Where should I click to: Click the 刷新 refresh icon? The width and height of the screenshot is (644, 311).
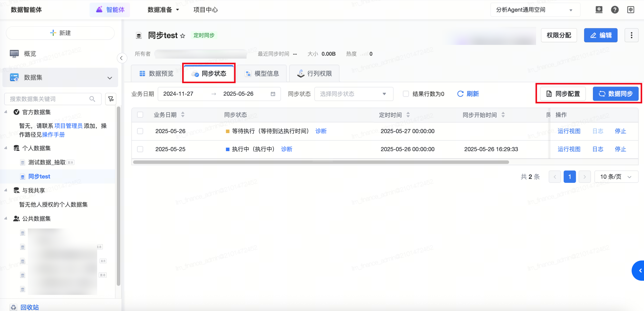tap(460, 94)
